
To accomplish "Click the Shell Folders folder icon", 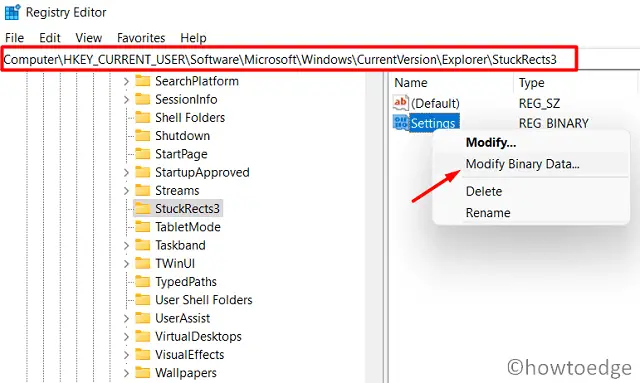I will 142,118.
